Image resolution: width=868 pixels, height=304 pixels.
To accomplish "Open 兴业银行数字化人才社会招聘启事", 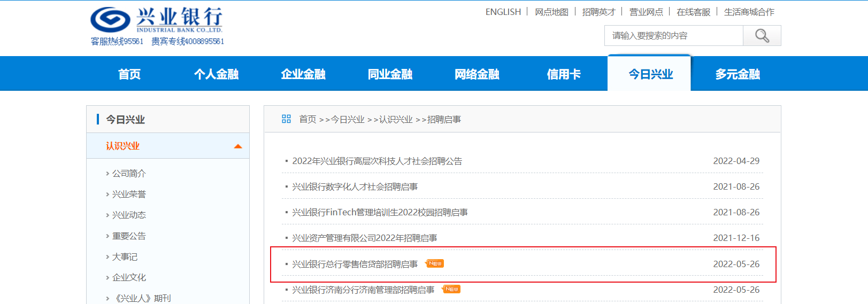I will tap(355, 186).
